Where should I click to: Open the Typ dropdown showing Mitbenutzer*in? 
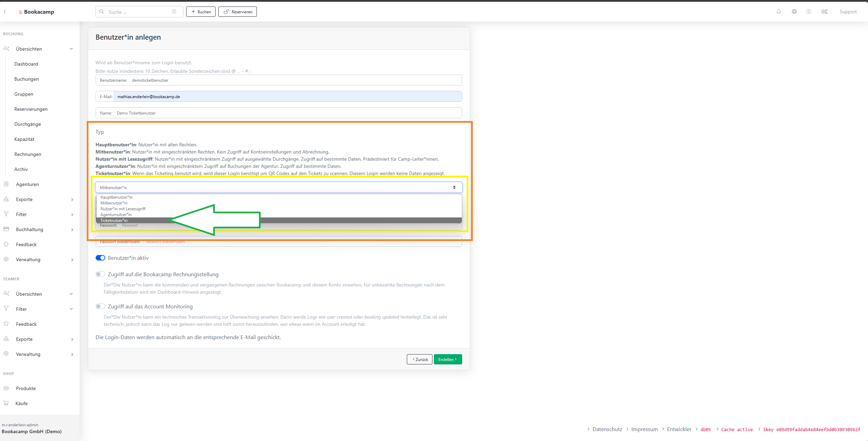tap(279, 187)
